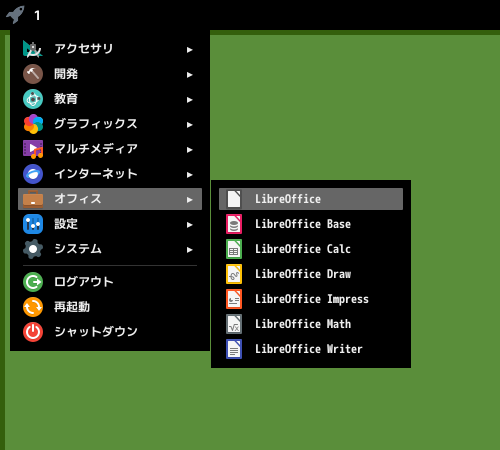Click the LibreOffice Writer document icon
Screen dimensions: 500x450
[x=234, y=349]
